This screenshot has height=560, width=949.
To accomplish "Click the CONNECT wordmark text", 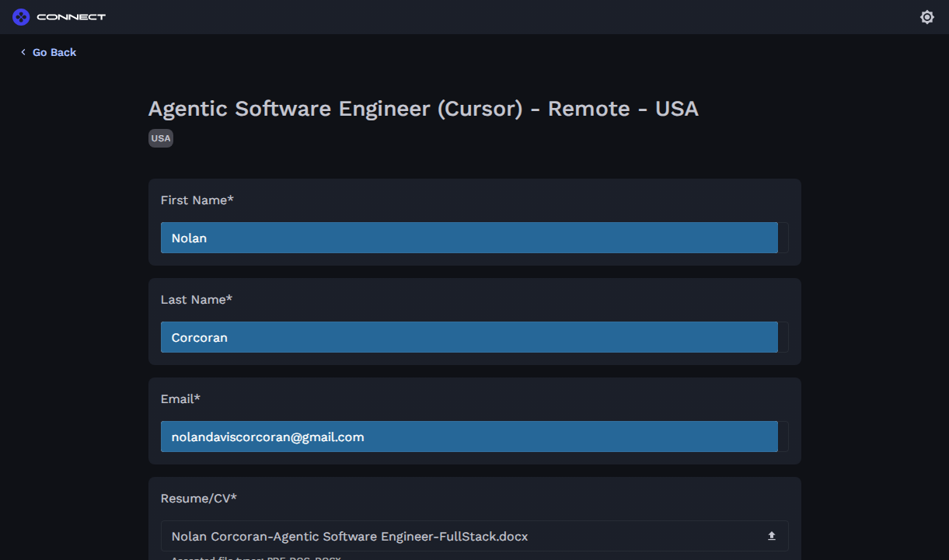I will pyautogui.click(x=71, y=17).
